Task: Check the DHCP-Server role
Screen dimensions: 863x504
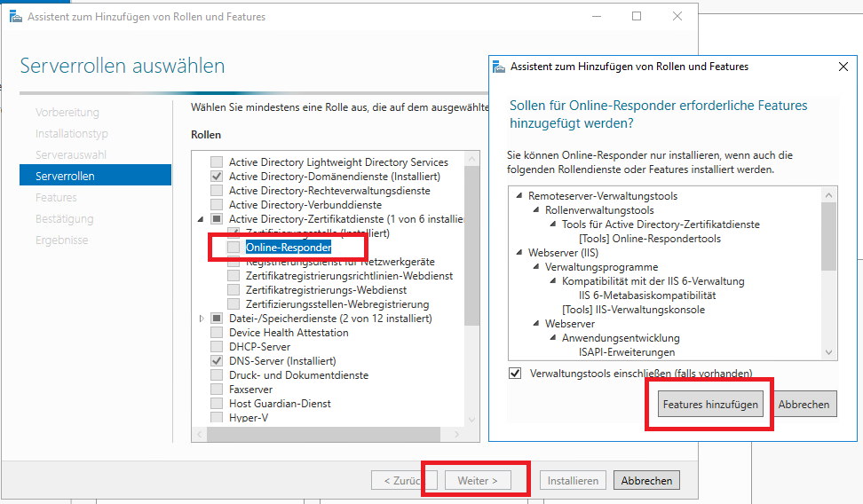Action: pyautogui.click(x=217, y=347)
